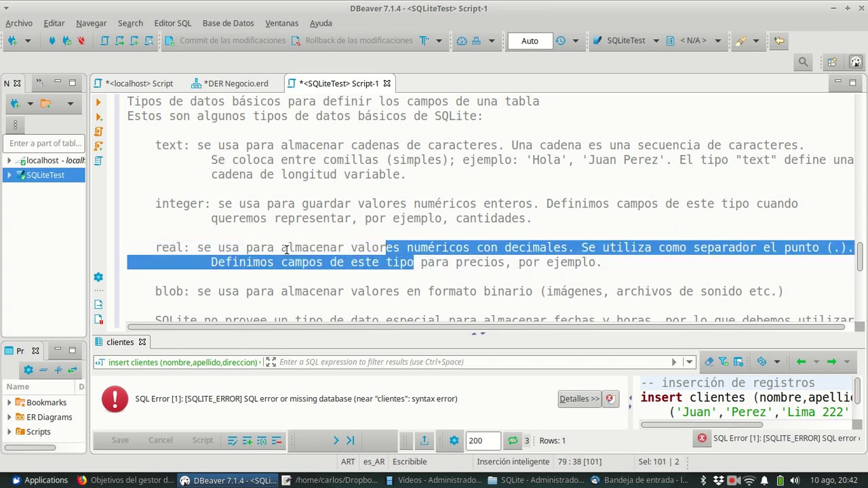The image size is (868, 488).
Task: Click the search magnifier icon
Action: 803,62
